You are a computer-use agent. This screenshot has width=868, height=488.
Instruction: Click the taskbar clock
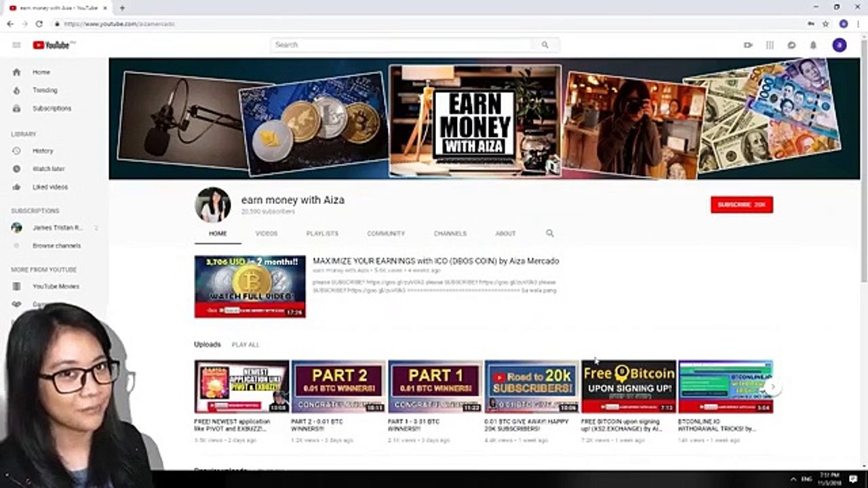coord(830,479)
